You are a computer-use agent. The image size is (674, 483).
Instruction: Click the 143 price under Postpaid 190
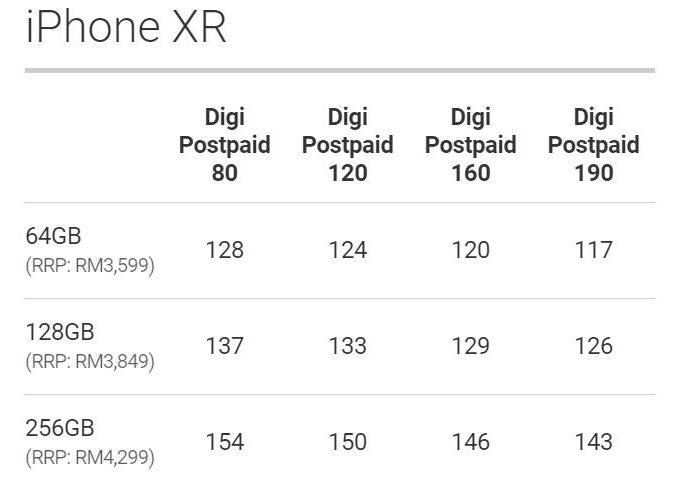[x=593, y=442]
